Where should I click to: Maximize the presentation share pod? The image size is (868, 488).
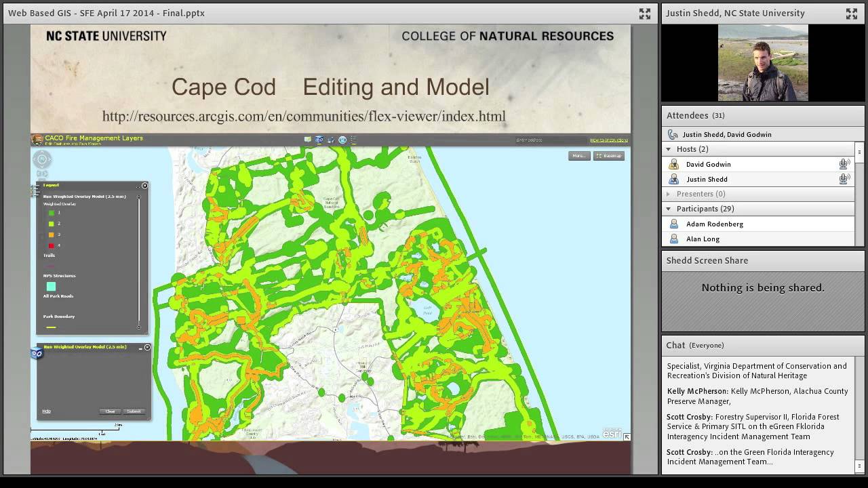644,14
